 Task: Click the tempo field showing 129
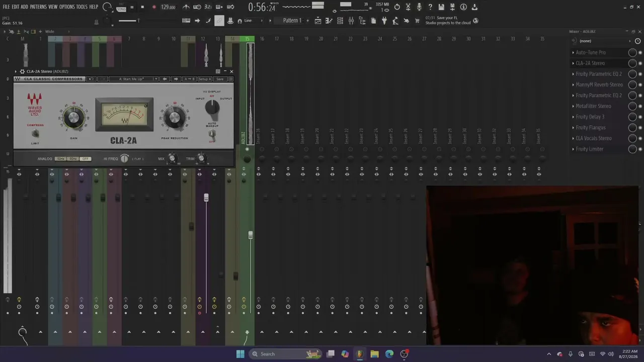coord(168,7)
